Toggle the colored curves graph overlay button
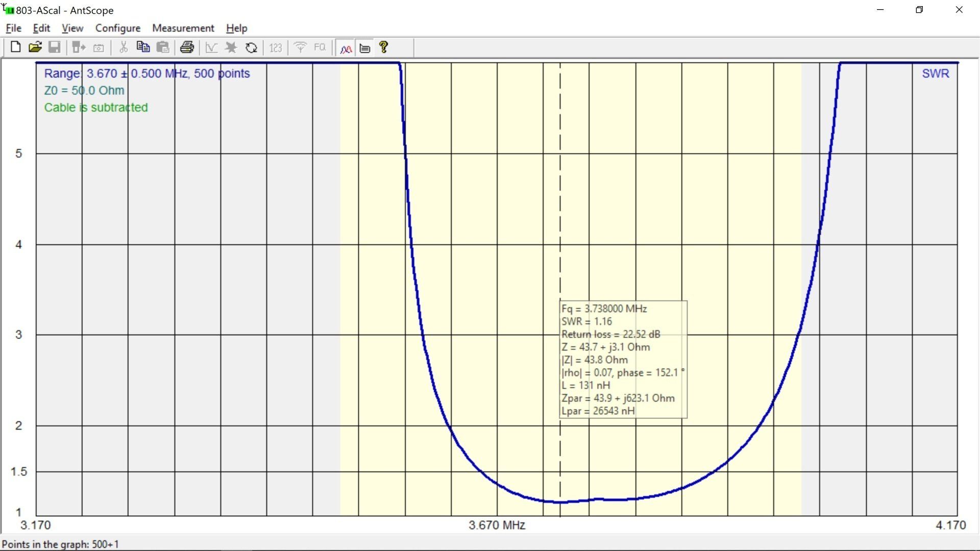The width and height of the screenshot is (980, 551). click(346, 48)
